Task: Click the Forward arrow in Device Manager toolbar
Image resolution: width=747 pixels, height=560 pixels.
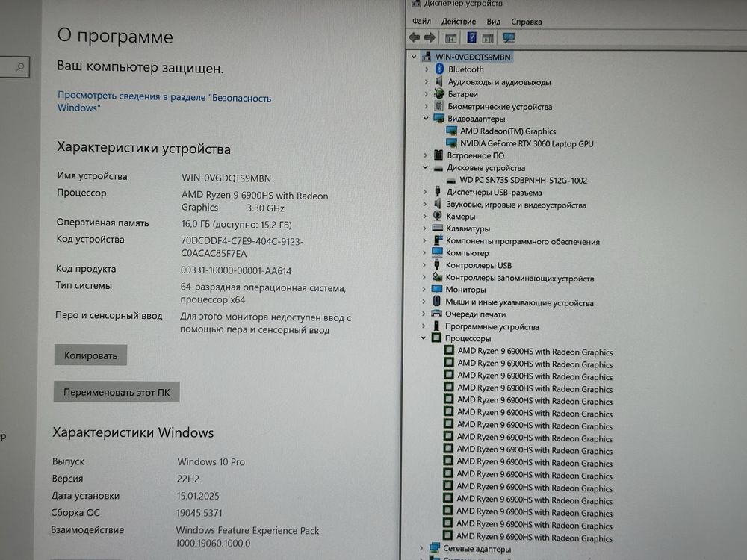Action: click(x=430, y=37)
